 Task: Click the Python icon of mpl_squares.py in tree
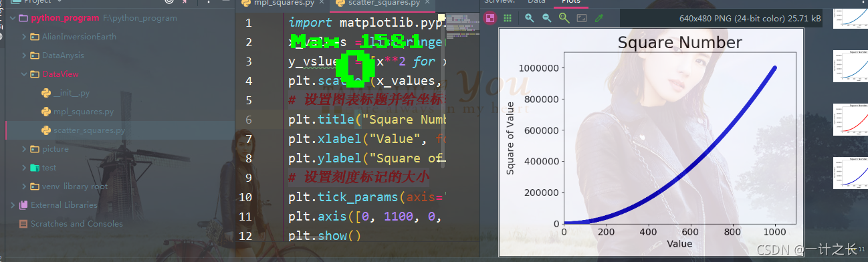tap(46, 112)
